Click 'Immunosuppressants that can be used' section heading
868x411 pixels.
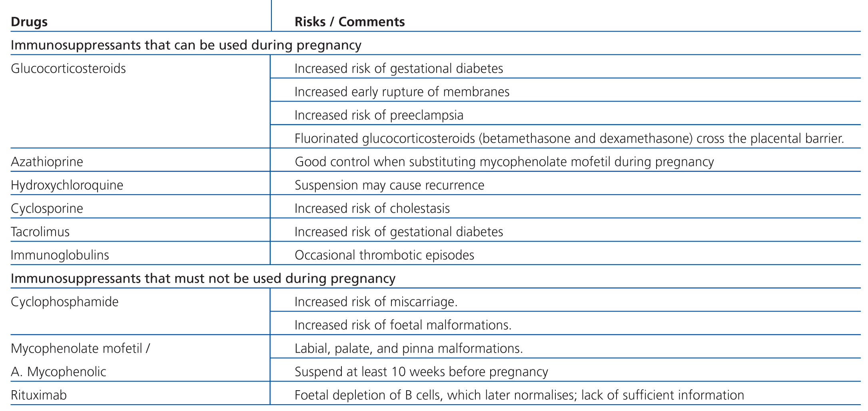[x=186, y=45]
